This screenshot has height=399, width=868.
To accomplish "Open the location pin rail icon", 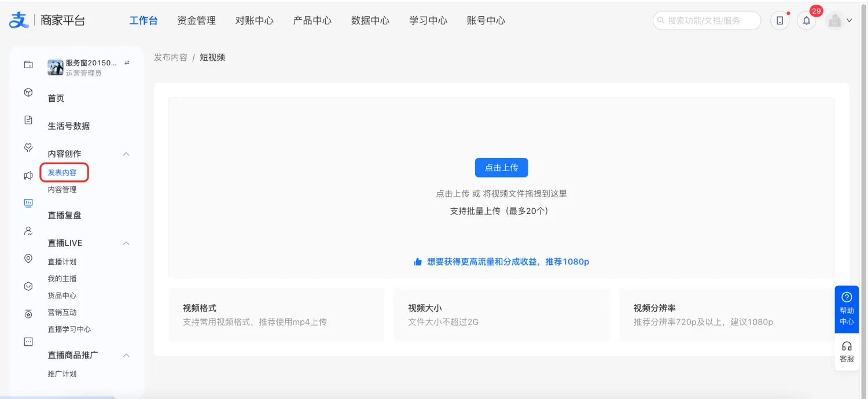I will click(x=28, y=258).
